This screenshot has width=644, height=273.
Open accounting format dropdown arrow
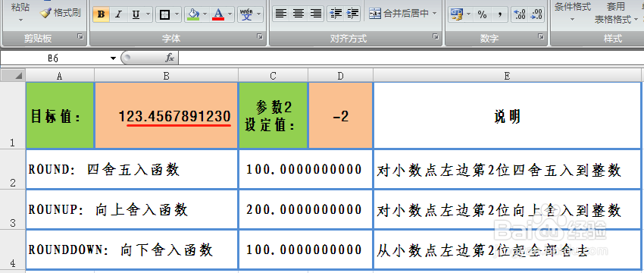[469, 15]
